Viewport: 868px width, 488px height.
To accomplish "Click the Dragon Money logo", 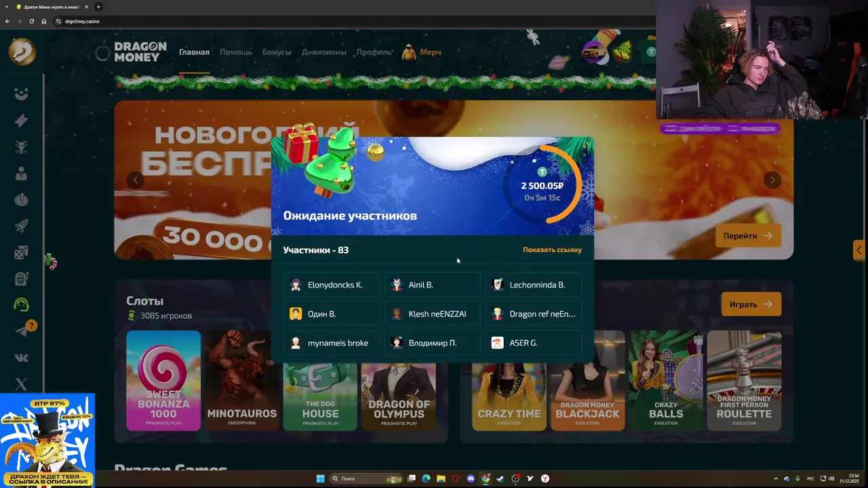I will (x=140, y=52).
